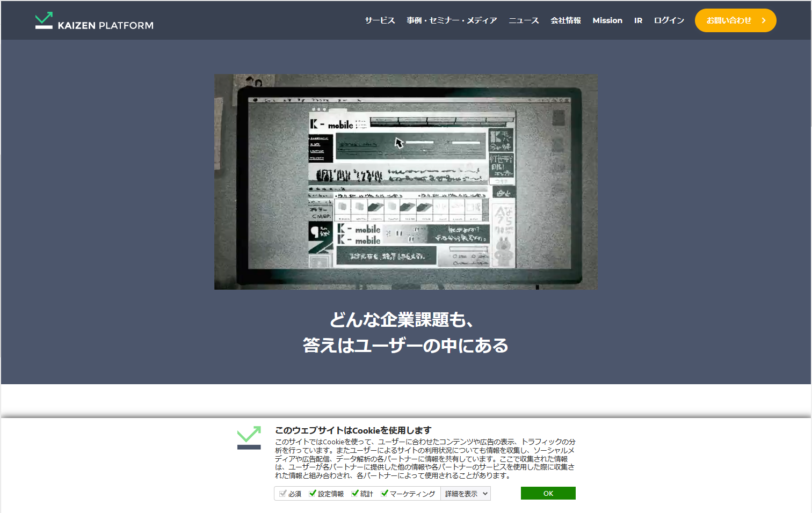Open 事例・セミナー・メディア menu
This screenshot has width=812, height=513.
452,20
